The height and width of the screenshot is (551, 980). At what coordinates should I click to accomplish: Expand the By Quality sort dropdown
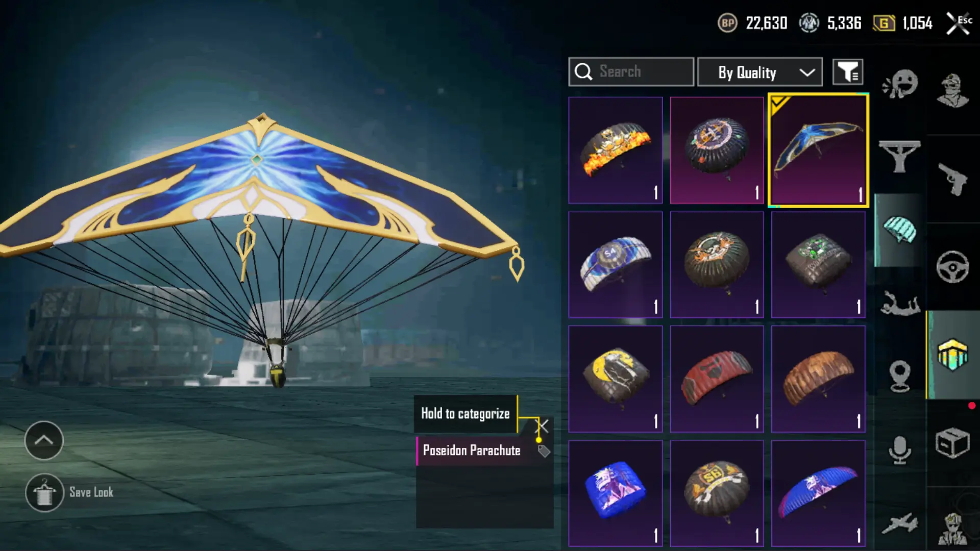click(760, 72)
